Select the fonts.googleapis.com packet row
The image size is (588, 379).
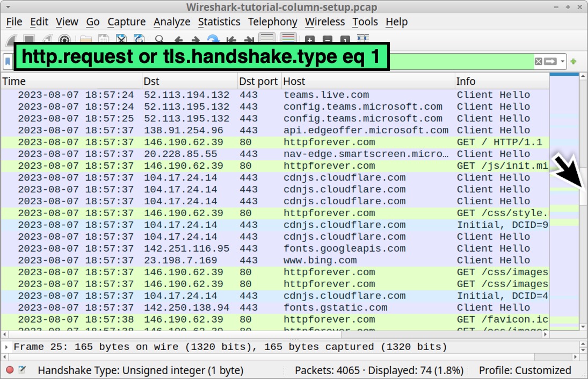[275, 248]
